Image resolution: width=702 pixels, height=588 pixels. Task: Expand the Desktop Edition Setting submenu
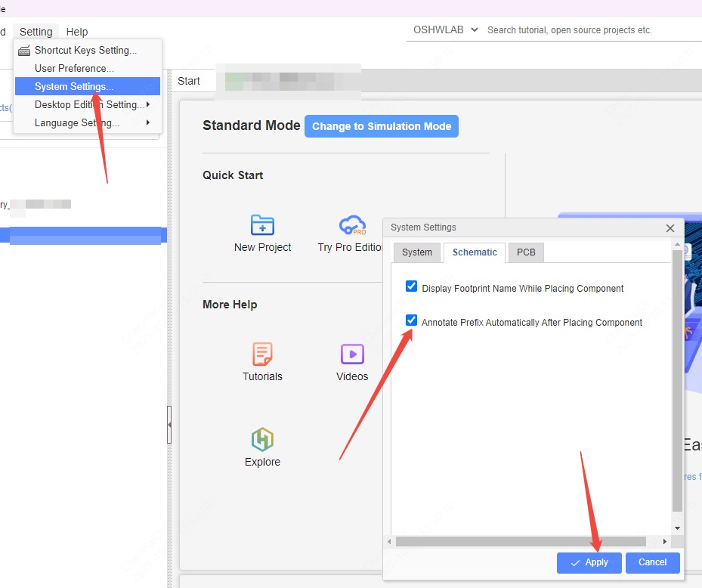click(91, 104)
